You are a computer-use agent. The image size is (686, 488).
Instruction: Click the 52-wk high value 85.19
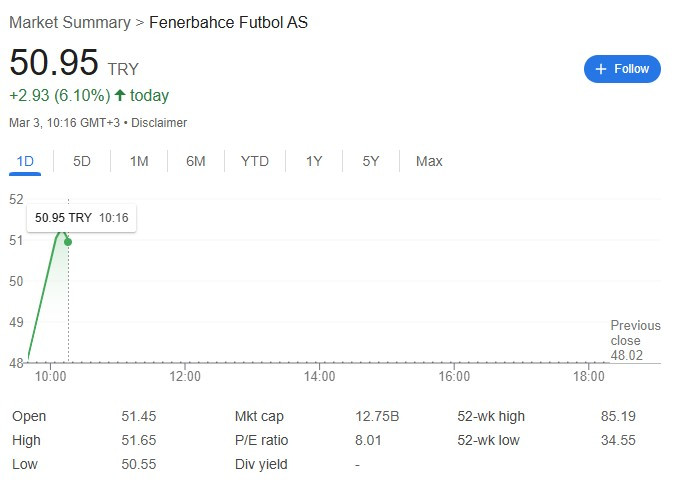tap(618, 416)
